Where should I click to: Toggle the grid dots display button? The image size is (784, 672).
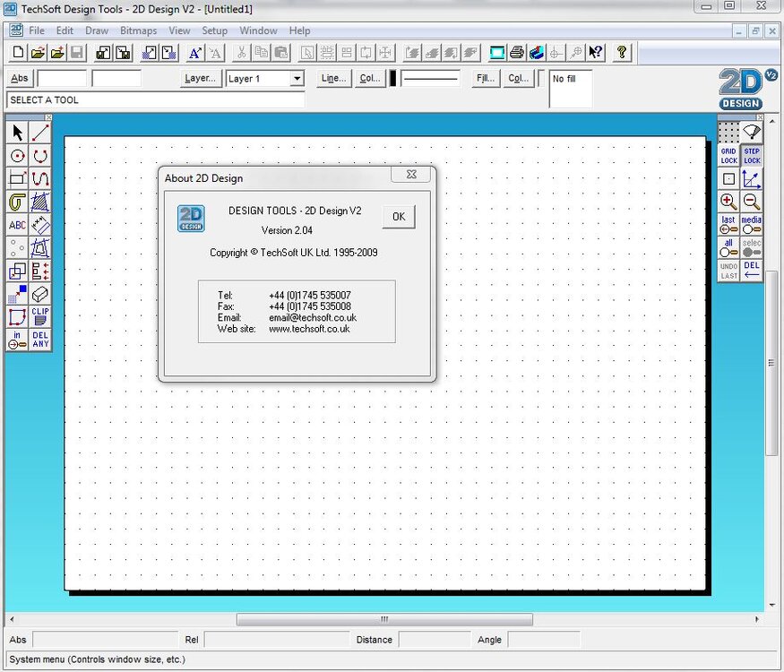click(728, 133)
